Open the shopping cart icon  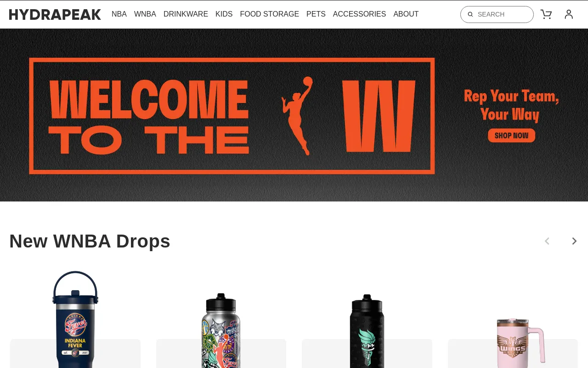click(546, 14)
